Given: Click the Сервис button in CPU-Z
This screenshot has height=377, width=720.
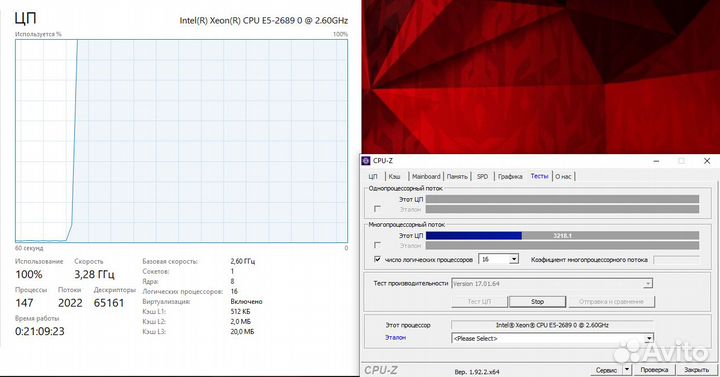Looking at the screenshot, I should [606, 370].
